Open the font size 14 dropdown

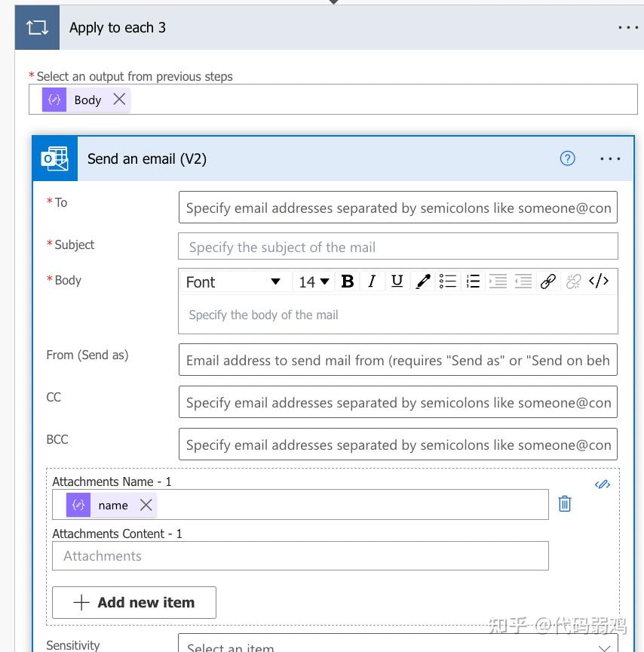pyautogui.click(x=314, y=282)
